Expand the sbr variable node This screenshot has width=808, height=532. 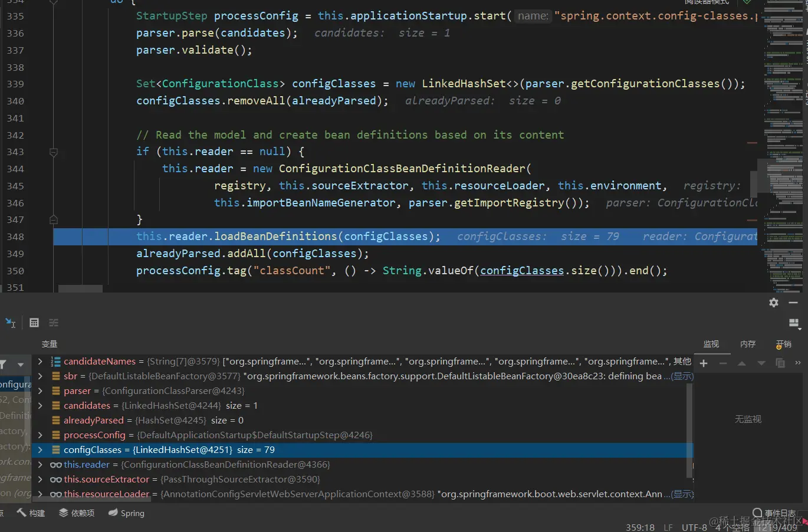pos(40,376)
